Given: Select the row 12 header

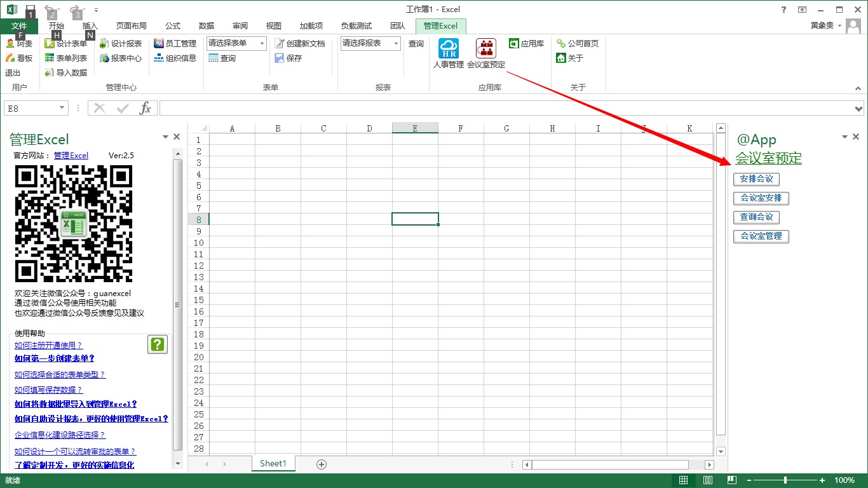Looking at the screenshot, I should click(199, 266).
